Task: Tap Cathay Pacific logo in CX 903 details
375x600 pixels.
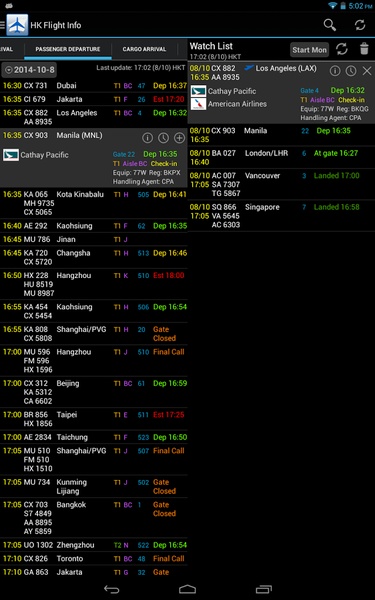Action: [x=11, y=155]
